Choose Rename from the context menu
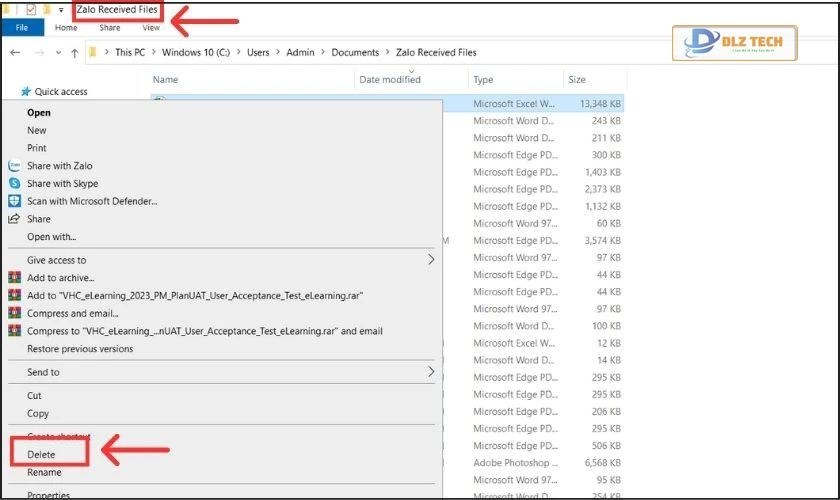The image size is (840, 500). click(44, 472)
